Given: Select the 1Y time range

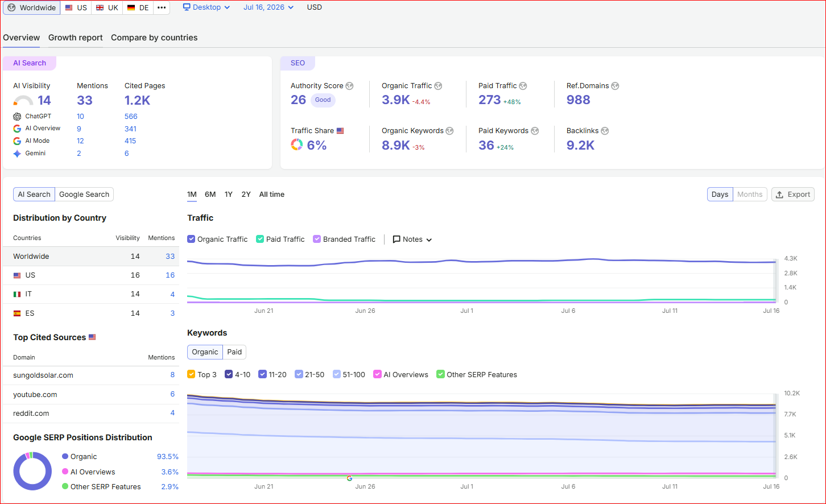Looking at the screenshot, I should (x=229, y=195).
